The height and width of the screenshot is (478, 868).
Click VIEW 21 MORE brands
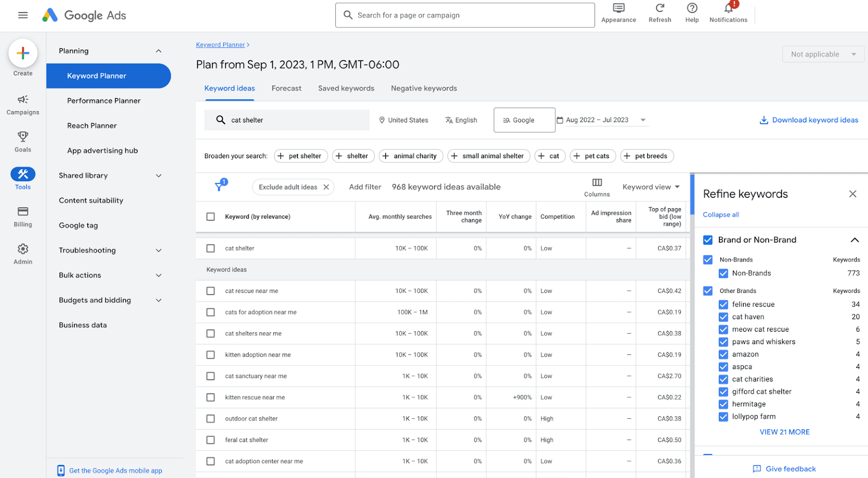(x=784, y=432)
